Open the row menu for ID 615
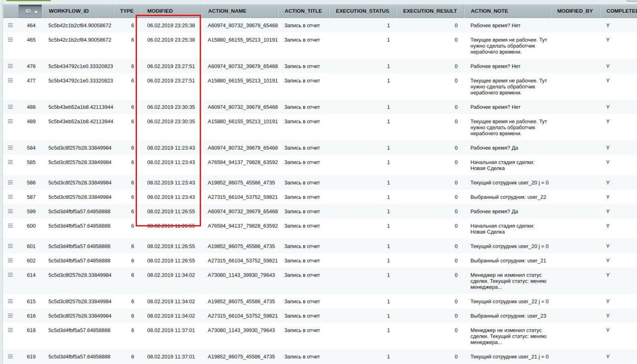This screenshot has width=637, height=364. 10,301
